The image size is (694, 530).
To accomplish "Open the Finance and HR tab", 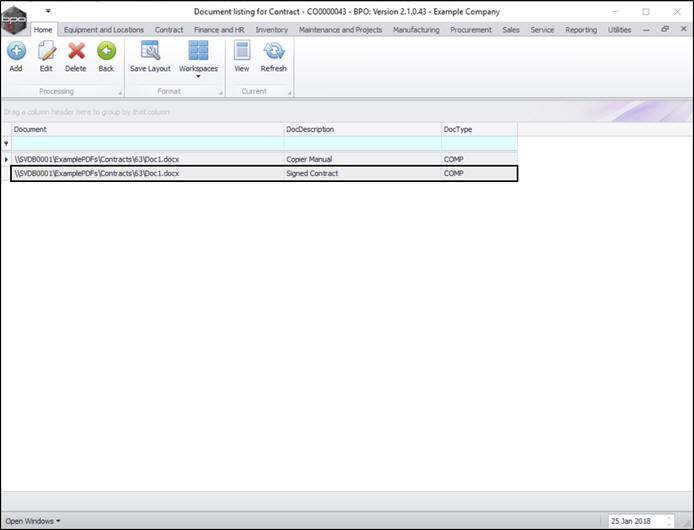I will coord(219,30).
